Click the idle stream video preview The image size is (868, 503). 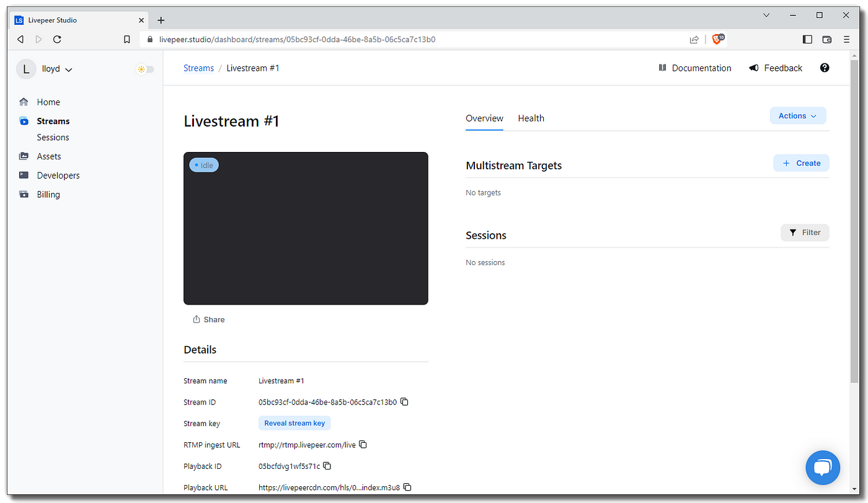(x=306, y=228)
